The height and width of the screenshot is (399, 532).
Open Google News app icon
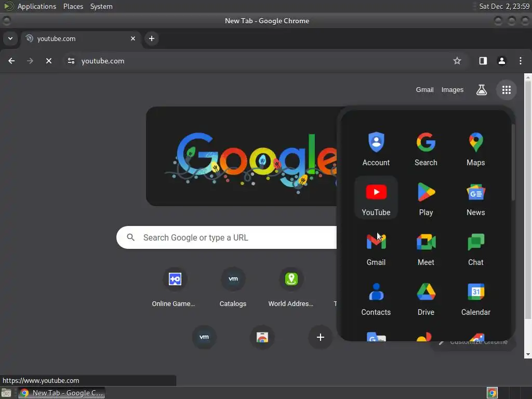[476, 198]
